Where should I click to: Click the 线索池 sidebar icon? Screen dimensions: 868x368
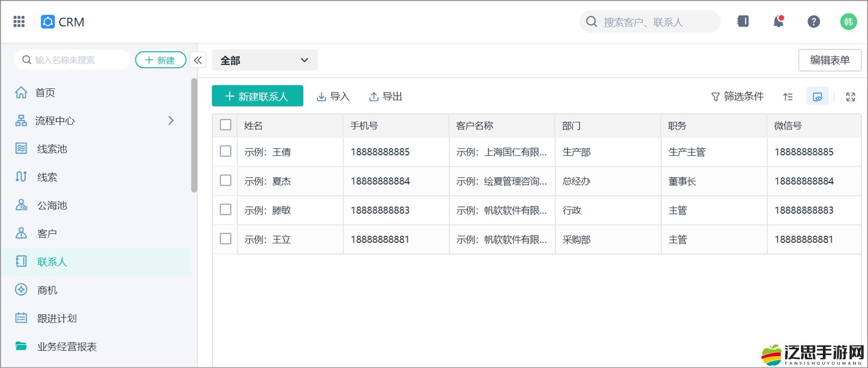(21, 149)
